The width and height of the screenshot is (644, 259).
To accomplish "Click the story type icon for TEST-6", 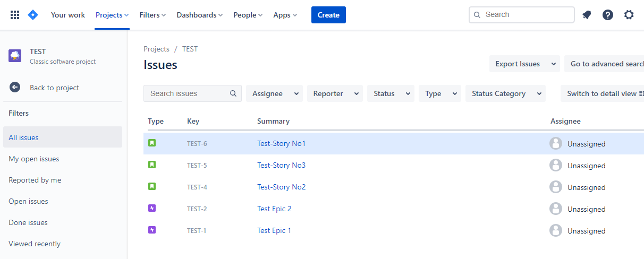I will pyautogui.click(x=152, y=143).
